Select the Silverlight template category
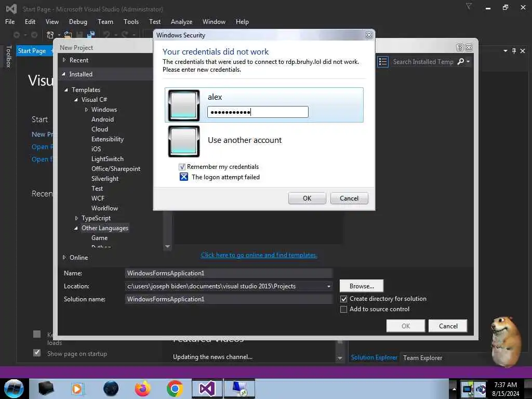 click(x=105, y=179)
